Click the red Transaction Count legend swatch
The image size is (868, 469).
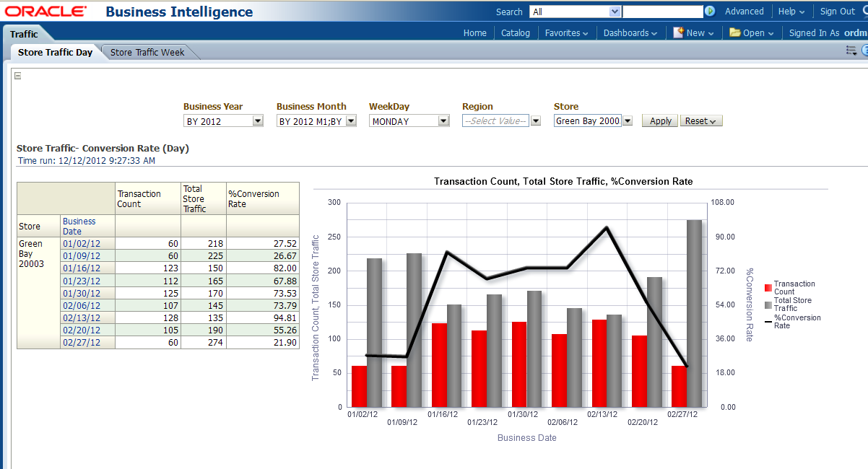[768, 288]
